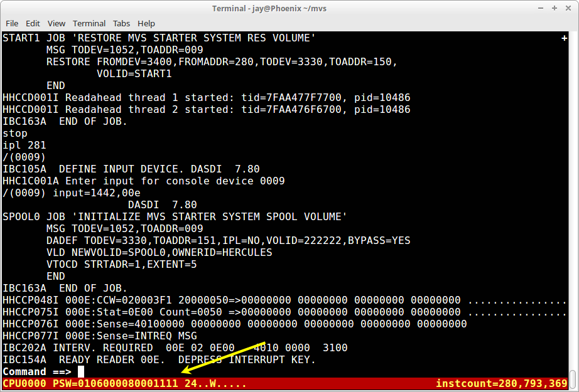Click 'IBC105A DEFINE INPUT DEVICE' message
The width and height of the screenshot is (579, 392).
click(x=131, y=169)
